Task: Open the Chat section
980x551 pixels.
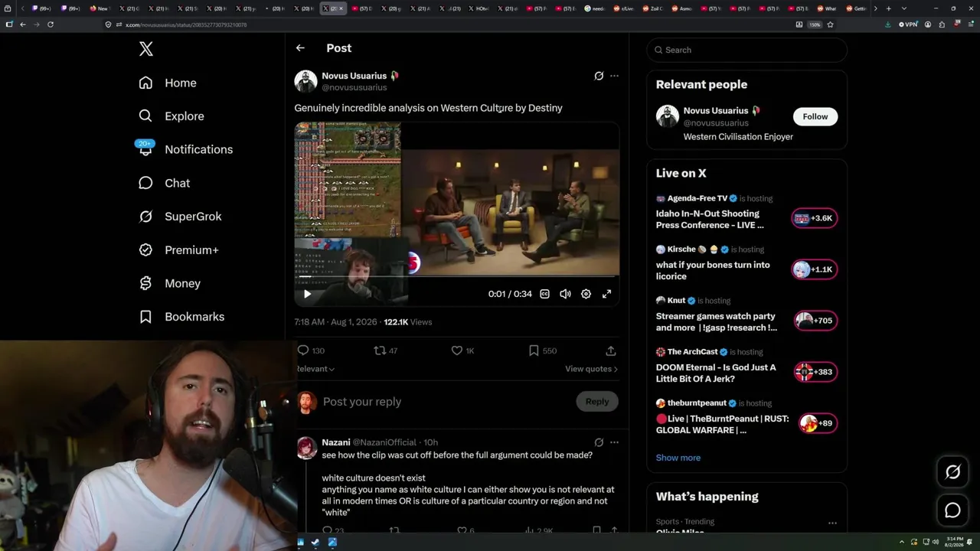Action: (x=164, y=183)
